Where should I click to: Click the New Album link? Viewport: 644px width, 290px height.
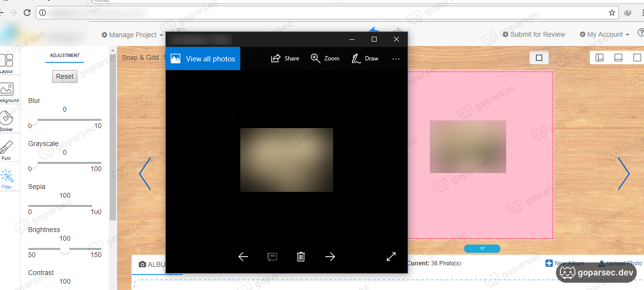(565, 263)
